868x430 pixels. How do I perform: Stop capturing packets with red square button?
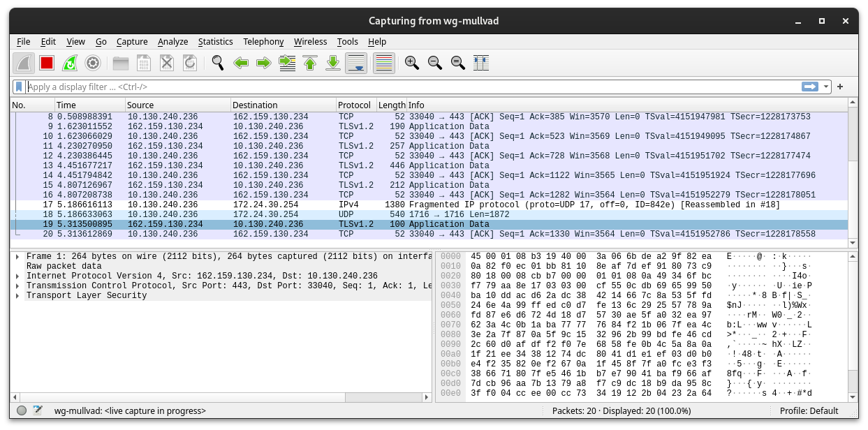(x=47, y=64)
